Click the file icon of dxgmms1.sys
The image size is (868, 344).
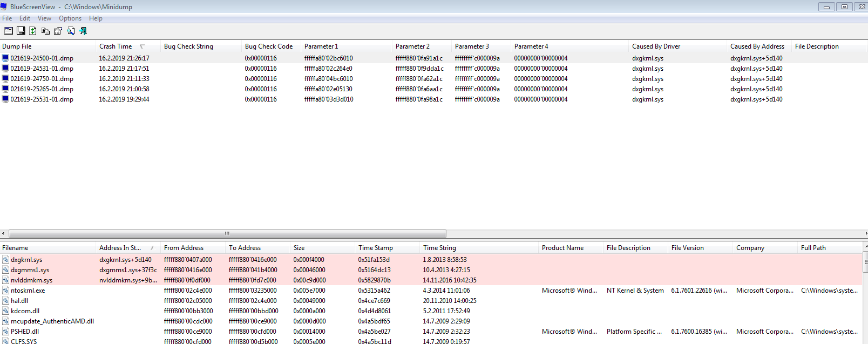click(5, 270)
